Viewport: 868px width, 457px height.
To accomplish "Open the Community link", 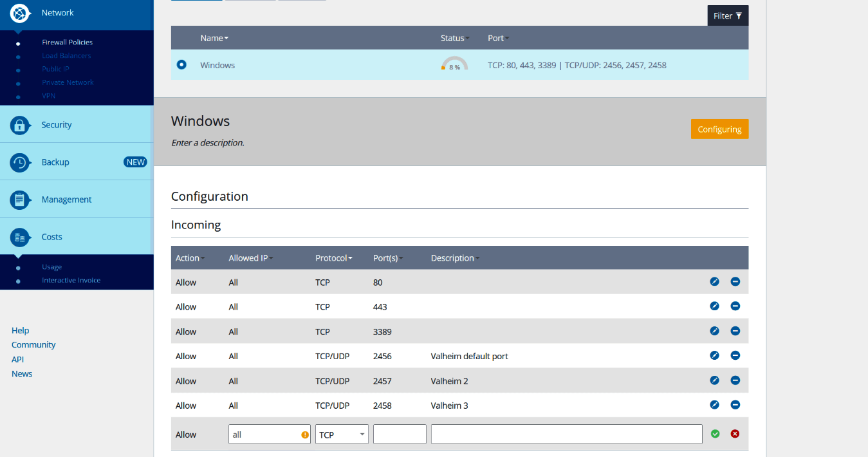I will point(33,345).
